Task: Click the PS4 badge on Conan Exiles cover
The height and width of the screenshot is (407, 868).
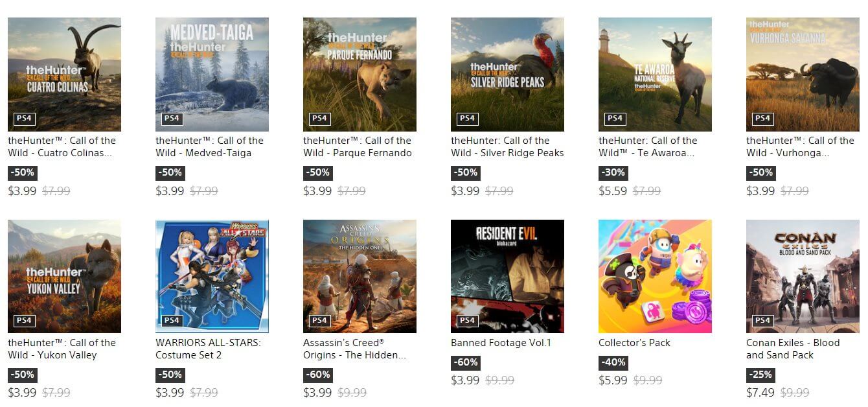Action: (x=762, y=320)
